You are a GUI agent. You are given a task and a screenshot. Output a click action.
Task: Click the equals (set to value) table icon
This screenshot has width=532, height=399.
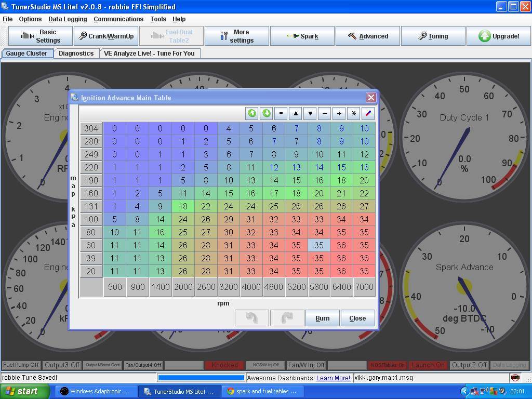coord(281,113)
